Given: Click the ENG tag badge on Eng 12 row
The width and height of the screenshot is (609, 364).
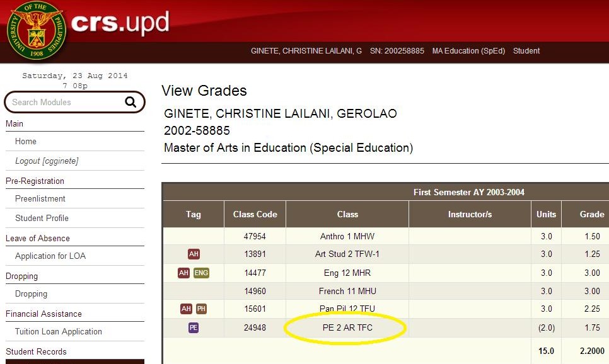Looking at the screenshot, I should [x=202, y=273].
